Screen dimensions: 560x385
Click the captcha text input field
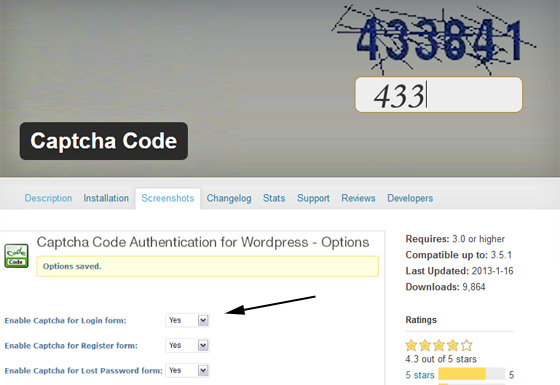click(439, 95)
